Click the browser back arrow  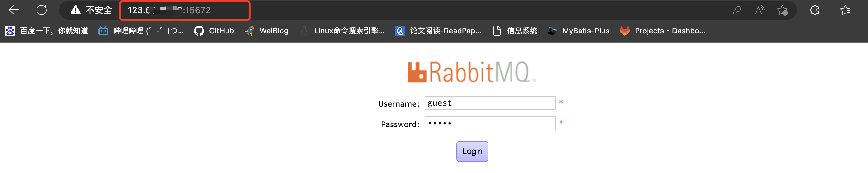(14, 10)
